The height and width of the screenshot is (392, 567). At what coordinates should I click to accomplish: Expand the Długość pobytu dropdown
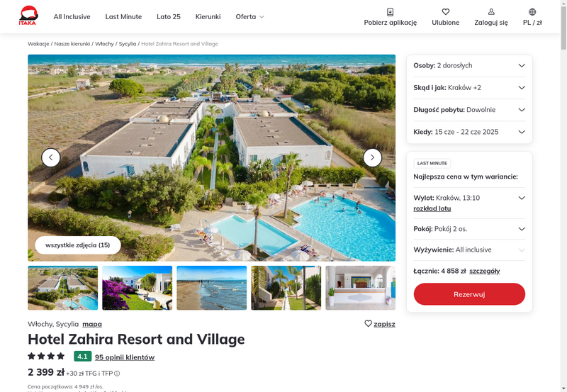click(x=469, y=110)
